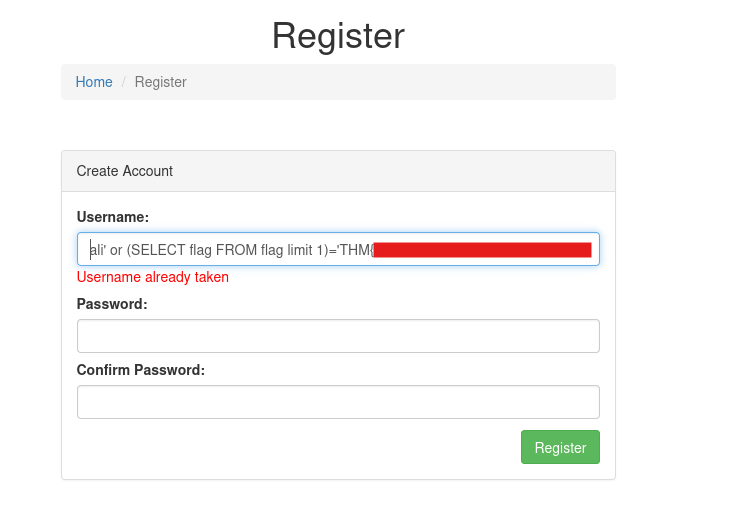This screenshot has height=525, width=742.
Task: Click the breadcrumb slash separator
Action: [124, 82]
